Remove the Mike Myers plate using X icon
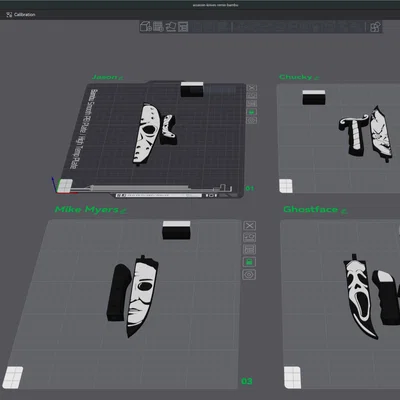This screenshot has height=400, width=400. (249, 226)
